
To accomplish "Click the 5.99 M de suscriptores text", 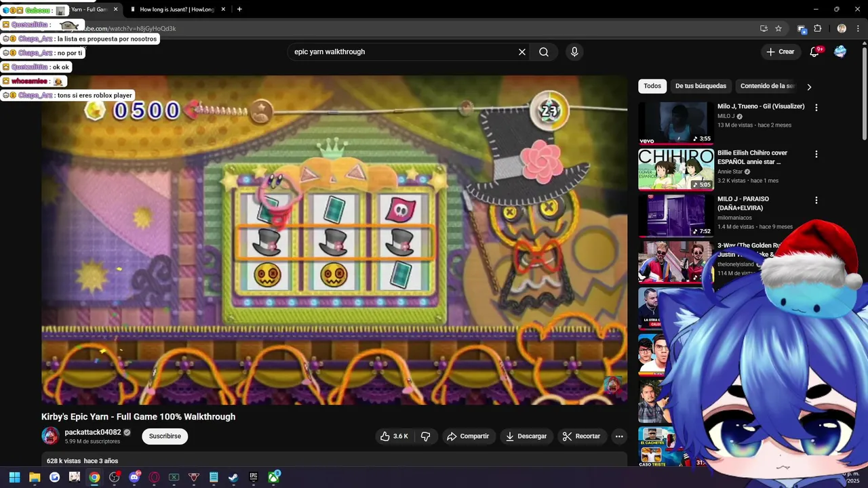I will 92,441.
